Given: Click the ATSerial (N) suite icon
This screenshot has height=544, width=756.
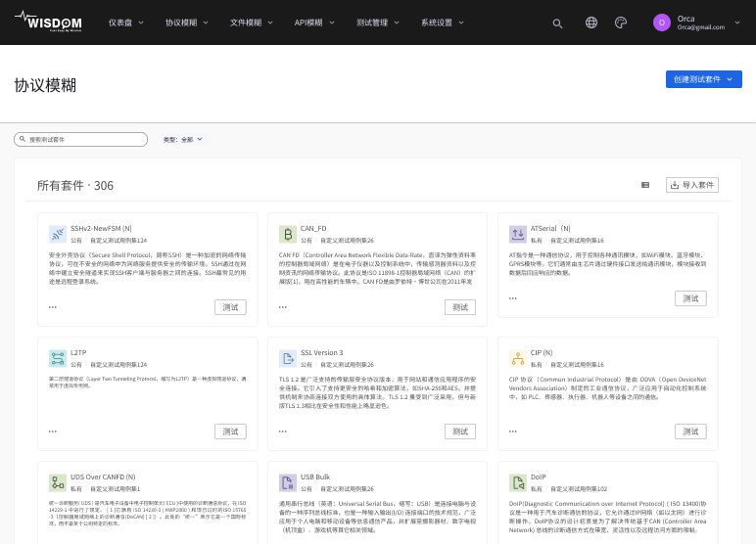Looking at the screenshot, I should (518, 234).
